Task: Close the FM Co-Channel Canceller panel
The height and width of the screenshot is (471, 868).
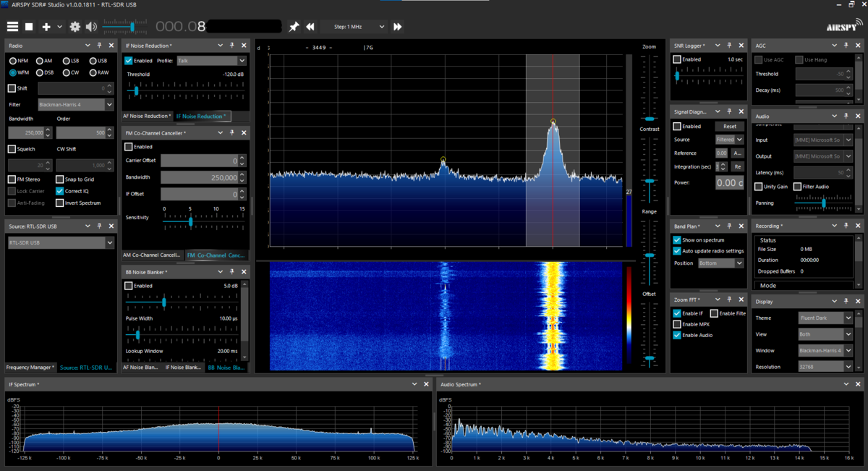Action: tap(244, 133)
